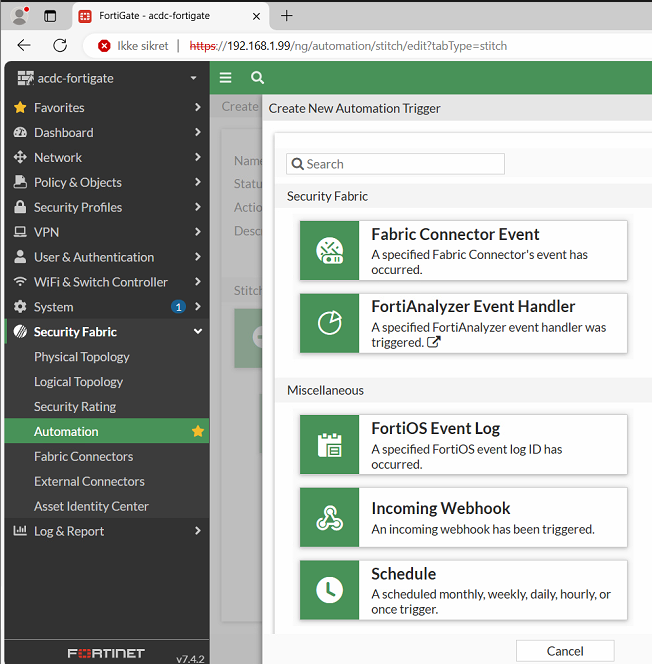Collapse the Security Fabric menu section
The height and width of the screenshot is (664, 652).
pyautogui.click(x=198, y=332)
